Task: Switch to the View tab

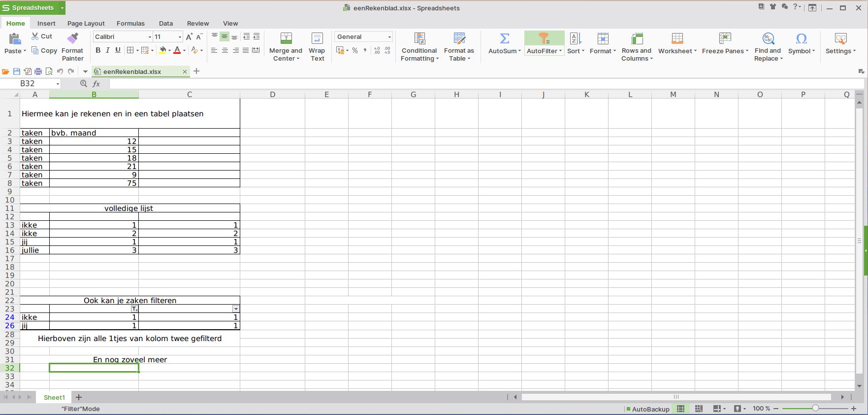Action: click(x=230, y=23)
